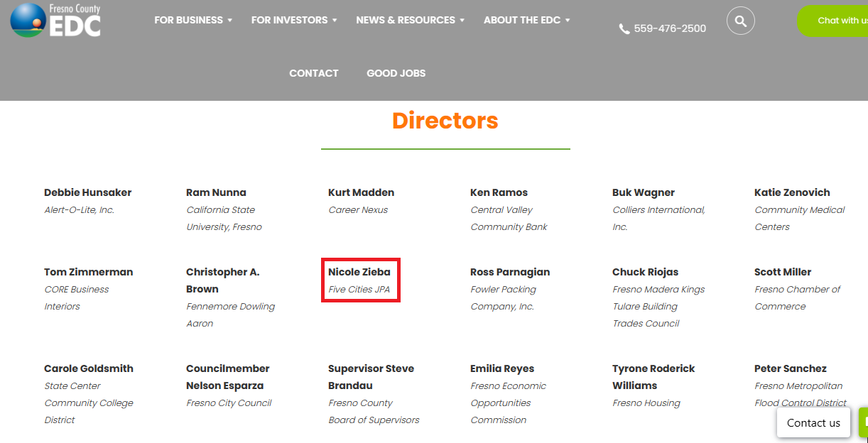The width and height of the screenshot is (868, 443).
Task: Expand the For Business dropdown arrow
Action: point(229,21)
